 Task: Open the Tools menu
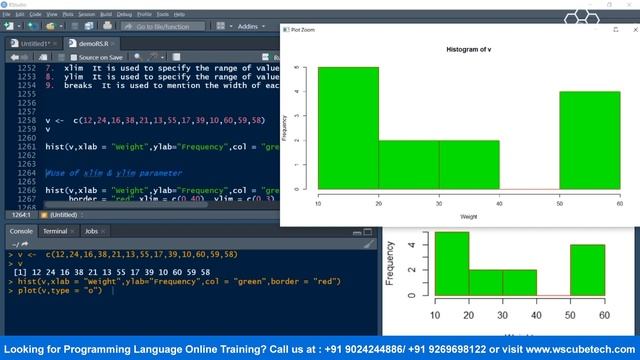click(x=162, y=14)
